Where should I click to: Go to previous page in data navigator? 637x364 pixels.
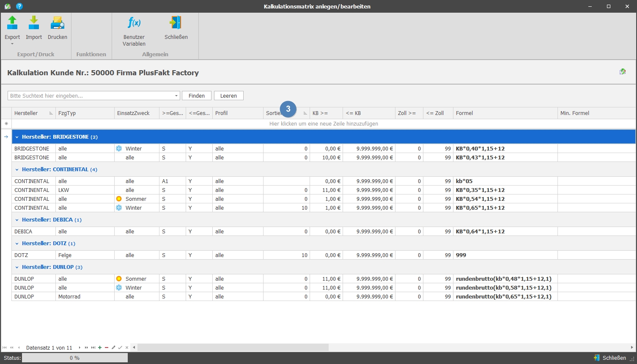tap(12, 348)
